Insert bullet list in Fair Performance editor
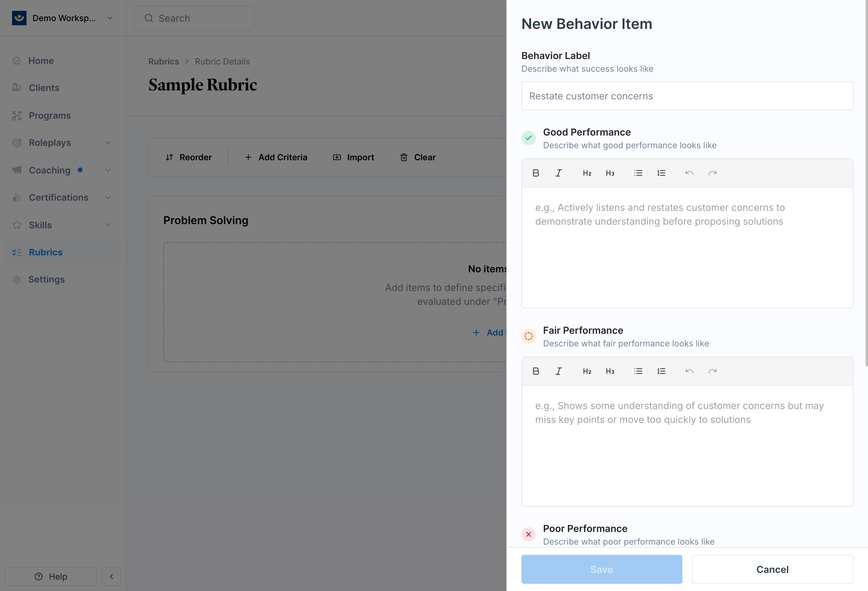Viewport: 868px width, 591px height. 638,371
